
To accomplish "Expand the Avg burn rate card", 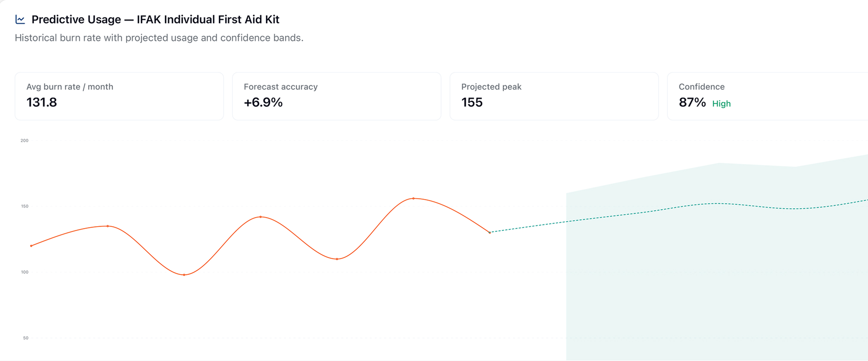I will click(119, 96).
